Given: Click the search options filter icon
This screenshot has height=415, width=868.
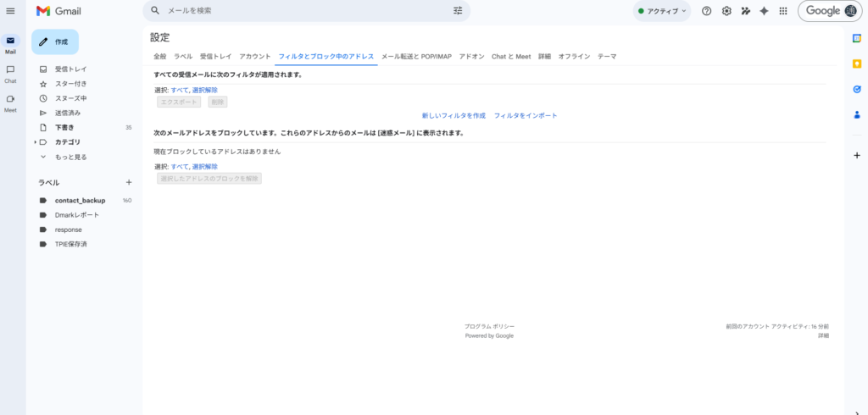Looking at the screenshot, I should pos(458,11).
